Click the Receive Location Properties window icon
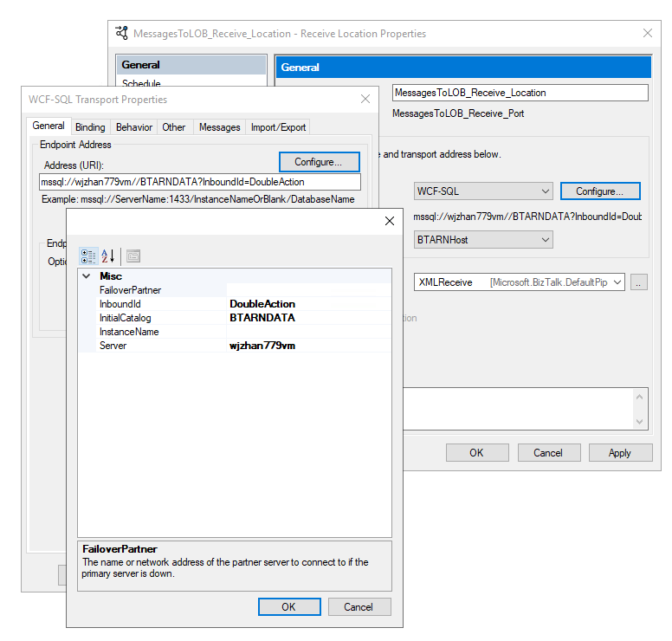The width and height of the screenshot is (672, 641). coord(122,33)
